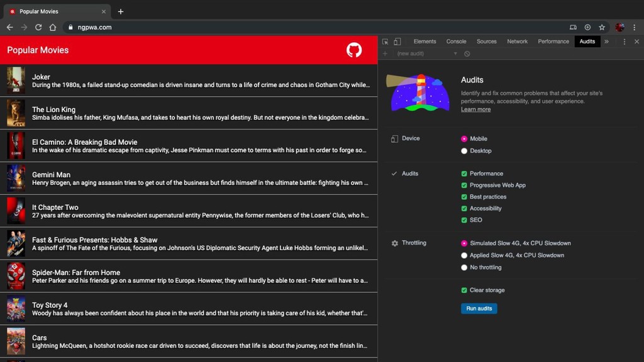Install the app via plus-circle icon
This screenshot has width=644, height=362.
pos(587,27)
